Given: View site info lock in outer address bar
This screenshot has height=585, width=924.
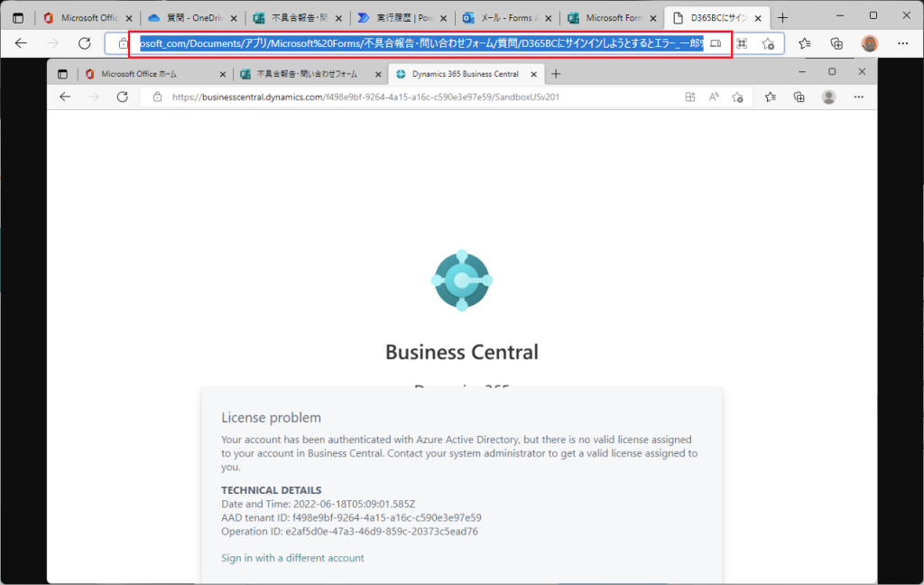Looking at the screenshot, I should [123, 43].
